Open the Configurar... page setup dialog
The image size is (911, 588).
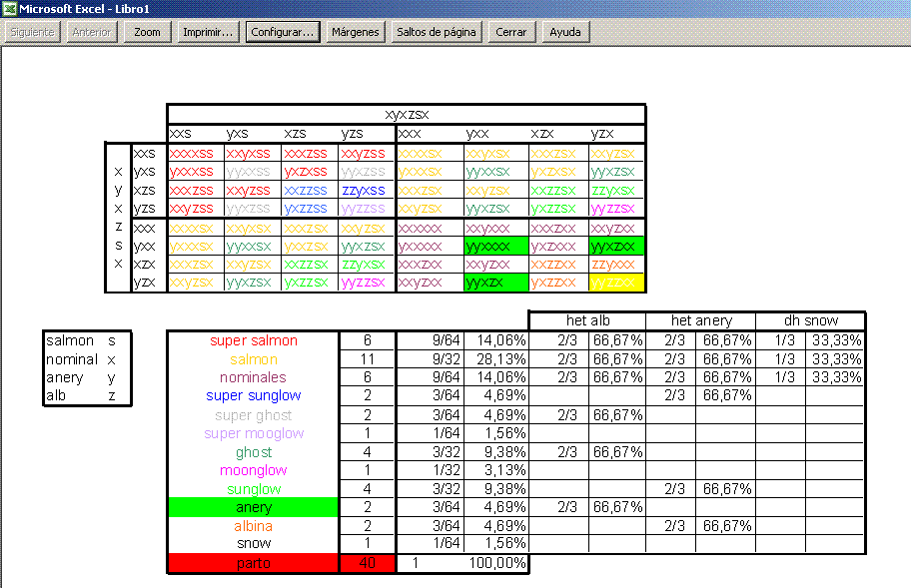coord(283,32)
